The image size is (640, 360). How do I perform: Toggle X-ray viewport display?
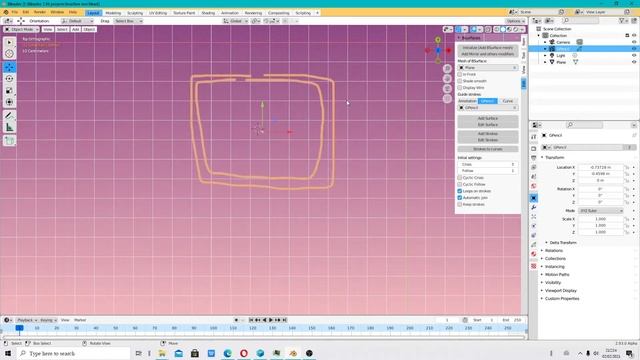488,29
